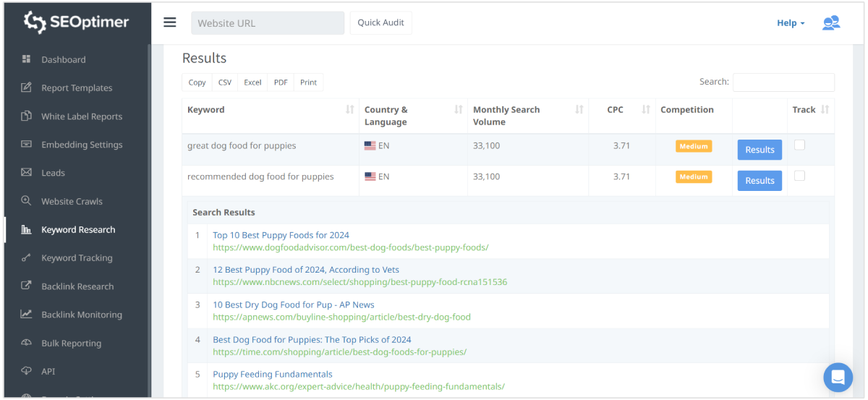Image resolution: width=868 pixels, height=400 pixels.
Task: Click the Website Crawls magnifier icon
Action: click(27, 201)
